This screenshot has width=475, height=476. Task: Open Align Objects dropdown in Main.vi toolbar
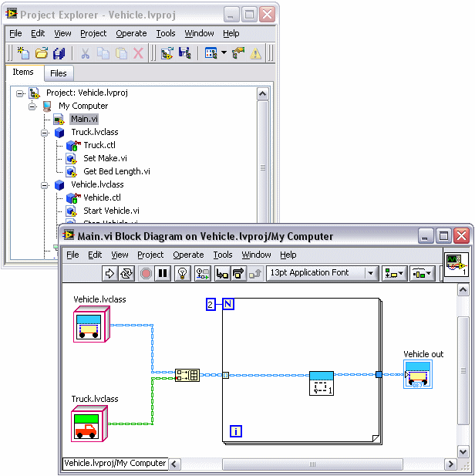[394, 274]
